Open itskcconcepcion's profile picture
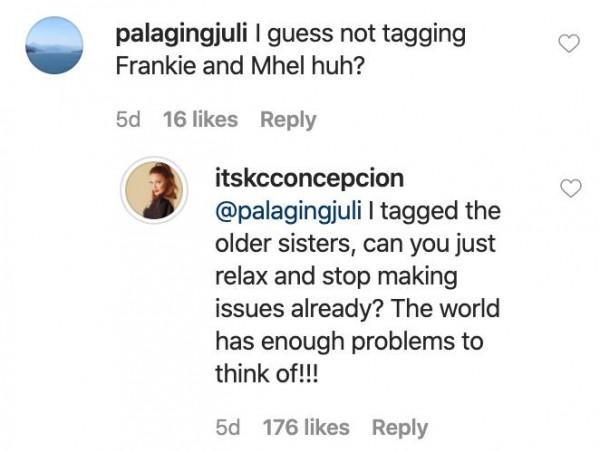Screen dimensions: 600x453 (x=153, y=188)
